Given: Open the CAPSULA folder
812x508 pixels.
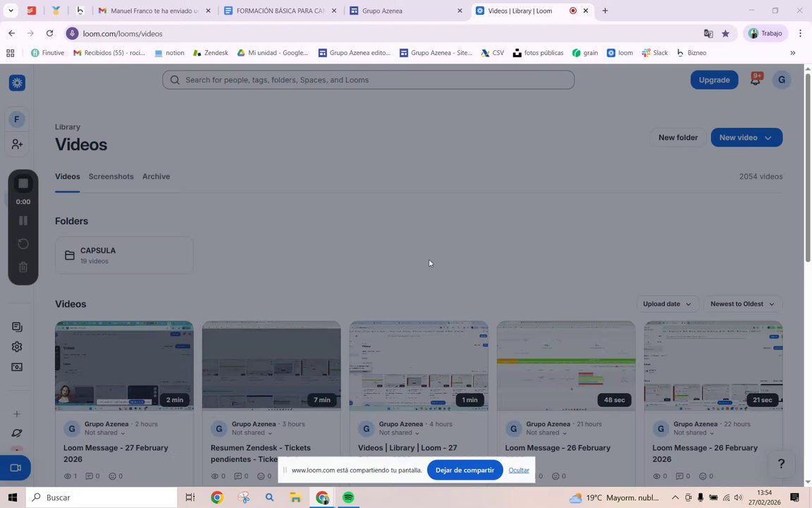Looking at the screenshot, I should click(x=124, y=255).
